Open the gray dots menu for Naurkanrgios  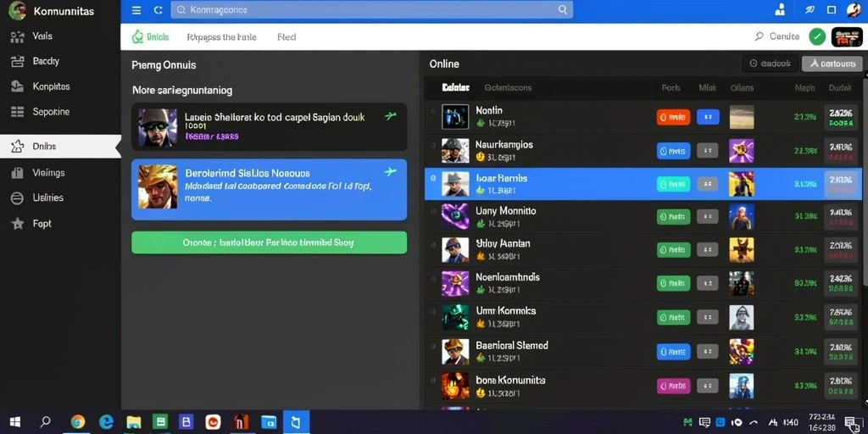tap(708, 151)
